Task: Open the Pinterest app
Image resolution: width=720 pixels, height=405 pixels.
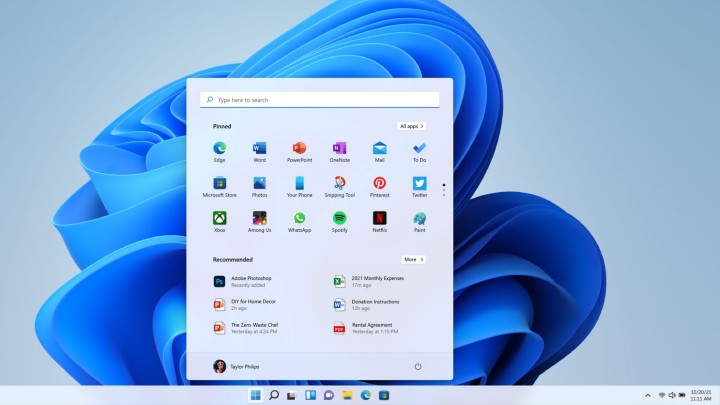Action: (x=379, y=187)
